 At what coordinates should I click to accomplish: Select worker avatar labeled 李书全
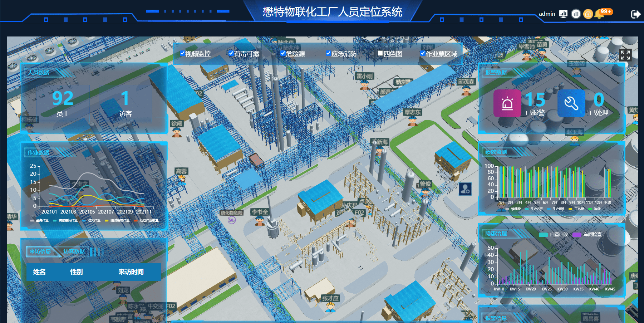260,220
